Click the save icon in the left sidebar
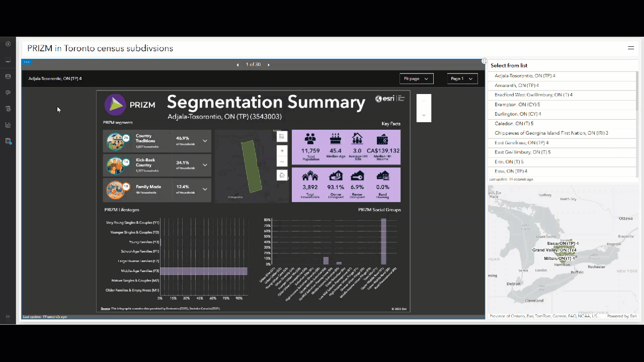The width and height of the screenshot is (644, 362). pyautogui.click(x=8, y=141)
